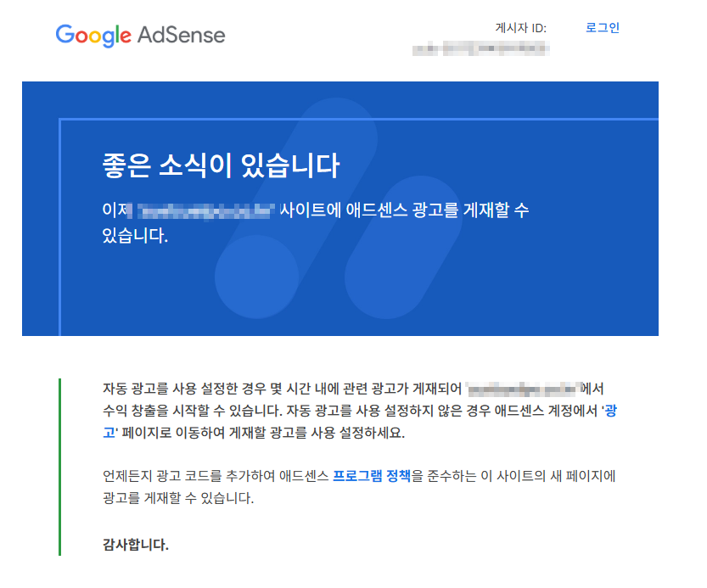Click the Google AdSense logo
707x588 pixels.
(x=140, y=36)
